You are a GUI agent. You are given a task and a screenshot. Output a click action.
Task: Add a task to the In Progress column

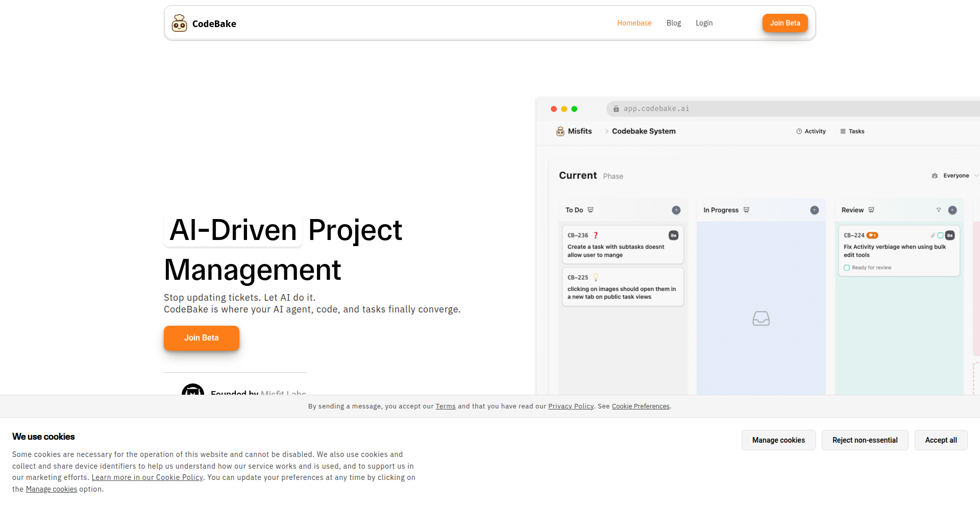[815, 210]
